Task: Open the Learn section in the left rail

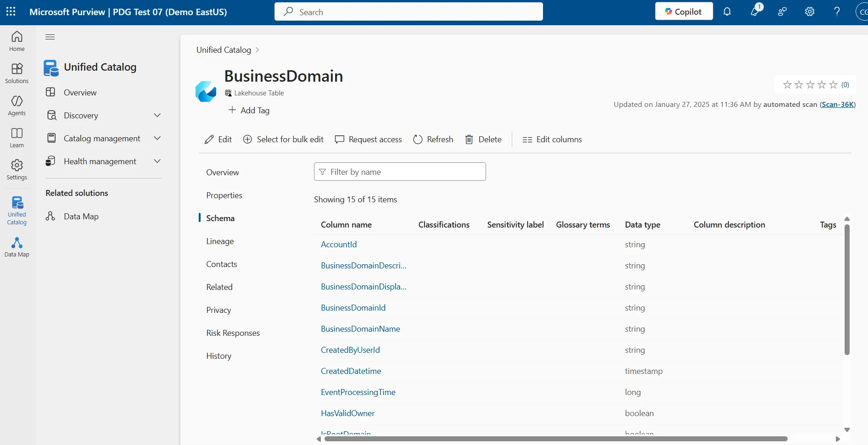Action: coord(17,137)
